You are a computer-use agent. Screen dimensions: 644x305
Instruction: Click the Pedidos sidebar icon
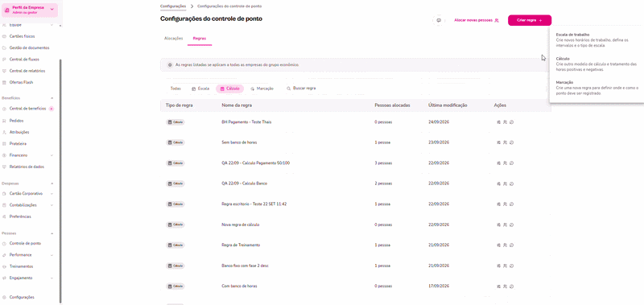4,121
